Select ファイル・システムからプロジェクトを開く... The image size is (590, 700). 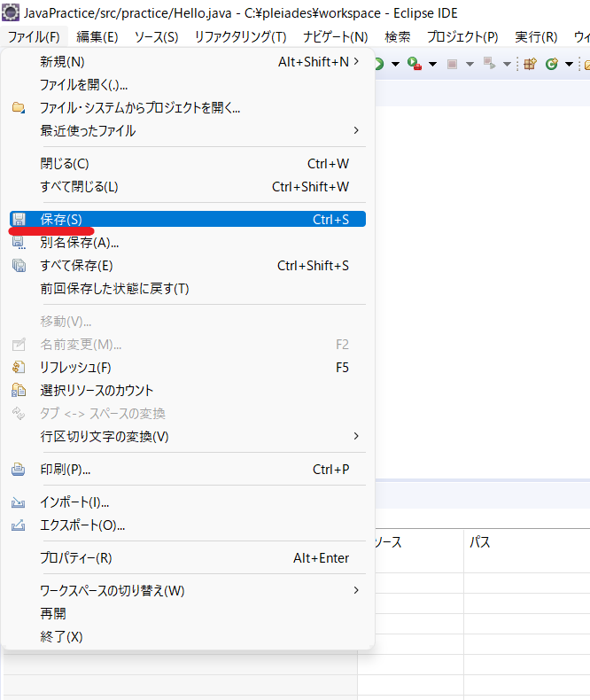[188, 107]
